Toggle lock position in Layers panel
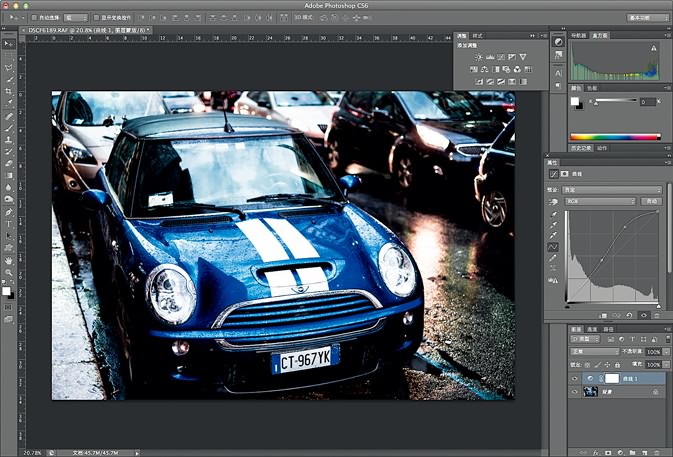The image size is (673, 457). point(607,365)
